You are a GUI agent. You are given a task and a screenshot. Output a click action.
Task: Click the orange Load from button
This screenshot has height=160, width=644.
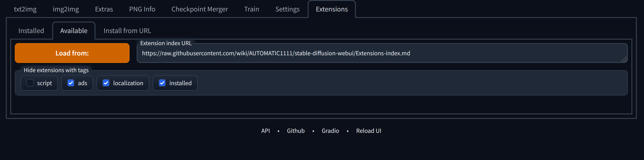coord(72,53)
